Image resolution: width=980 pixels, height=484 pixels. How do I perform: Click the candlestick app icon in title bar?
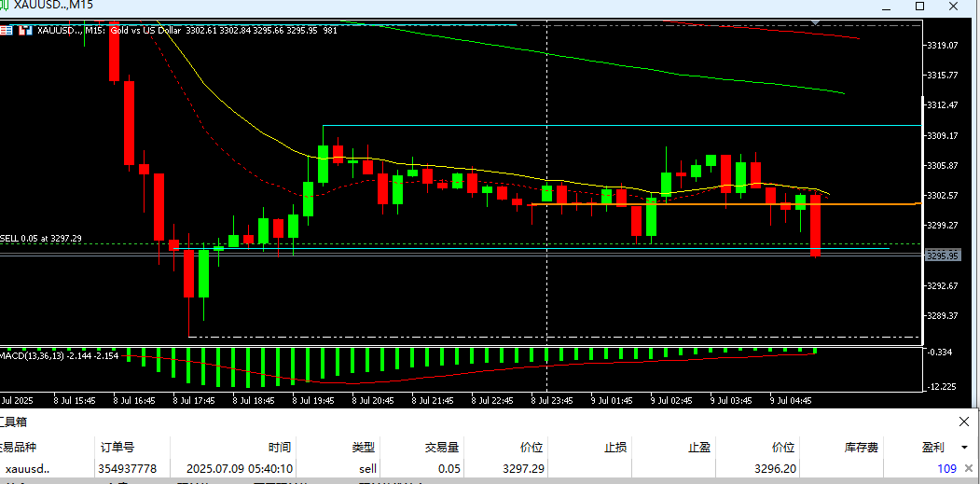tap(4, 6)
